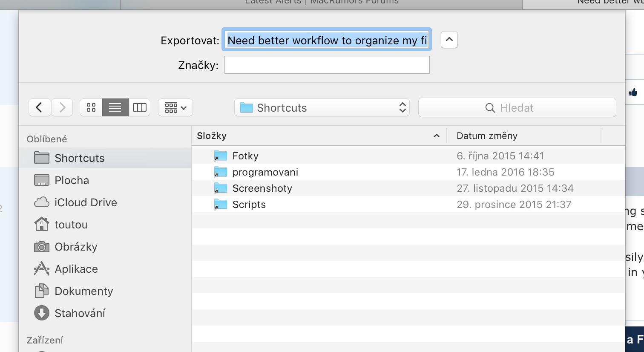Open the Shortcuts location popup menu
Image resolution: width=644 pixels, height=352 pixels.
coord(322,108)
